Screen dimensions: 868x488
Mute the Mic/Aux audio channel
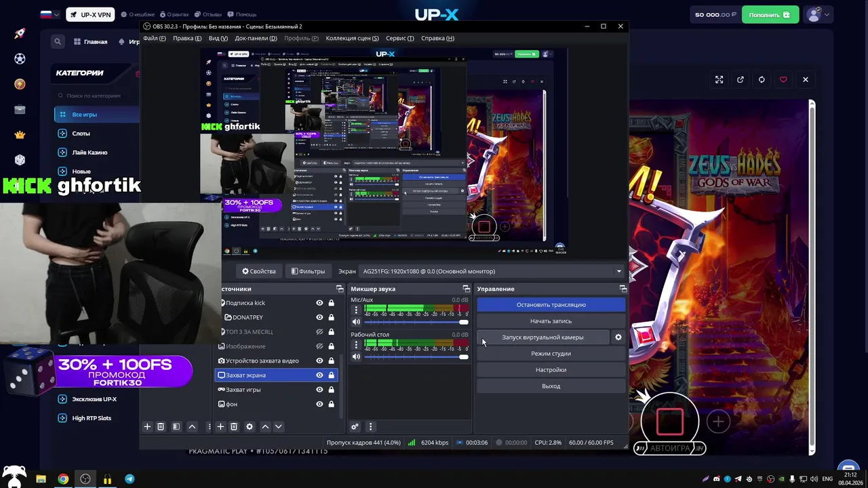pos(356,322)
